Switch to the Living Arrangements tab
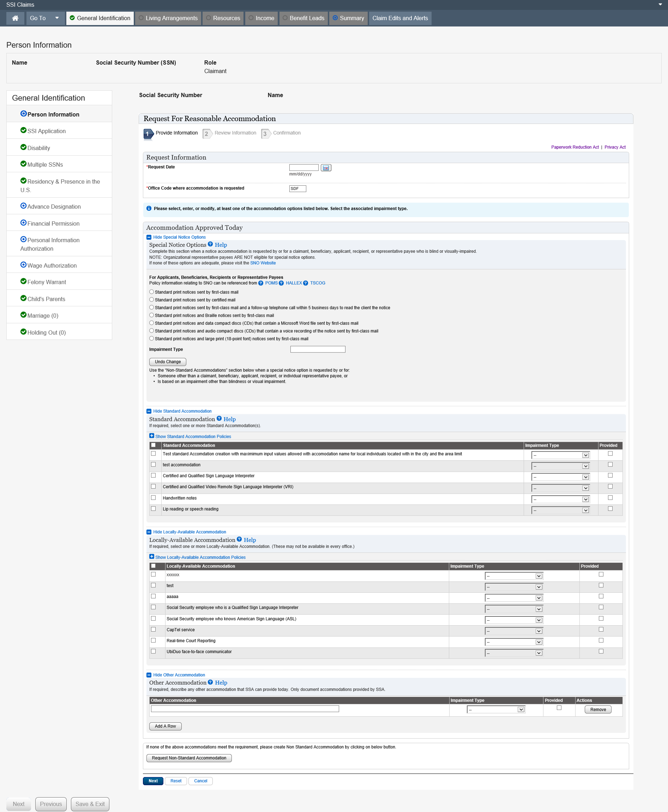Image resolution: width=668 pixels, height=812 pixels. 168,18
